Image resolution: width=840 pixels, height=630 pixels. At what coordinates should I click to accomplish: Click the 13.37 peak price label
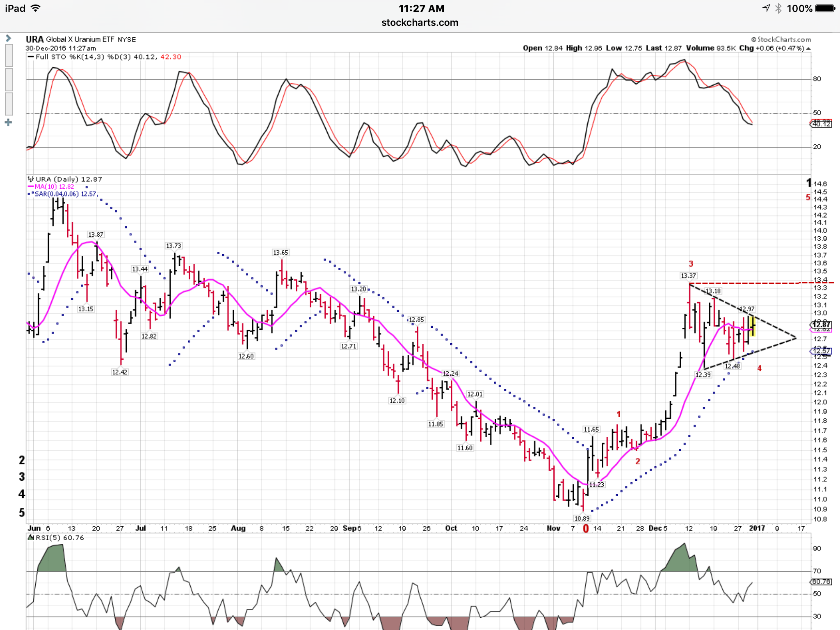tap(688, 276)
